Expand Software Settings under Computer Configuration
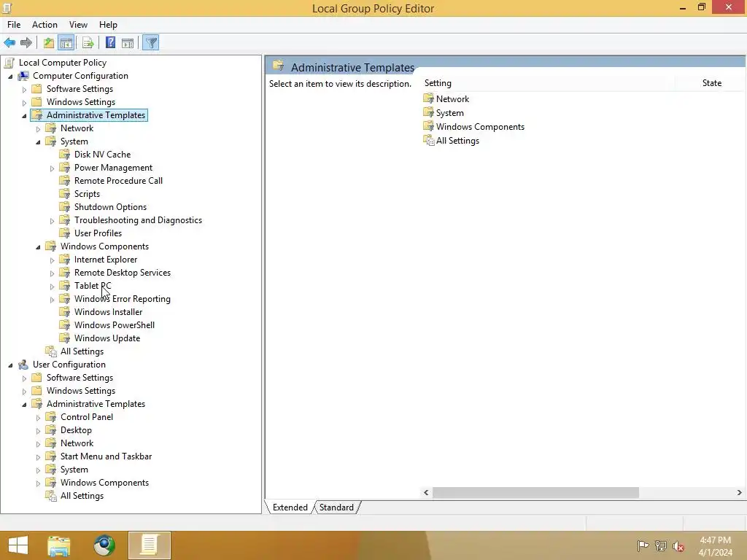747x560 pixels. (x=24, y=90)
